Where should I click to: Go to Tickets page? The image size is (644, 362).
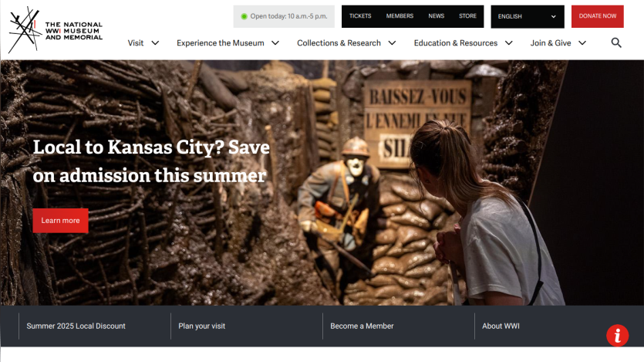click(360, 16)
